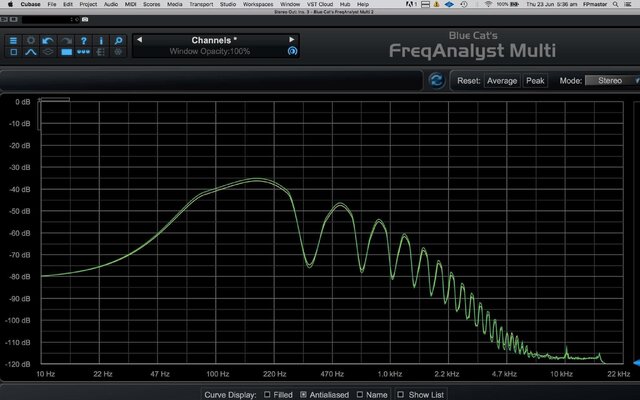Enable the Name checkbox

pos(360,394)
